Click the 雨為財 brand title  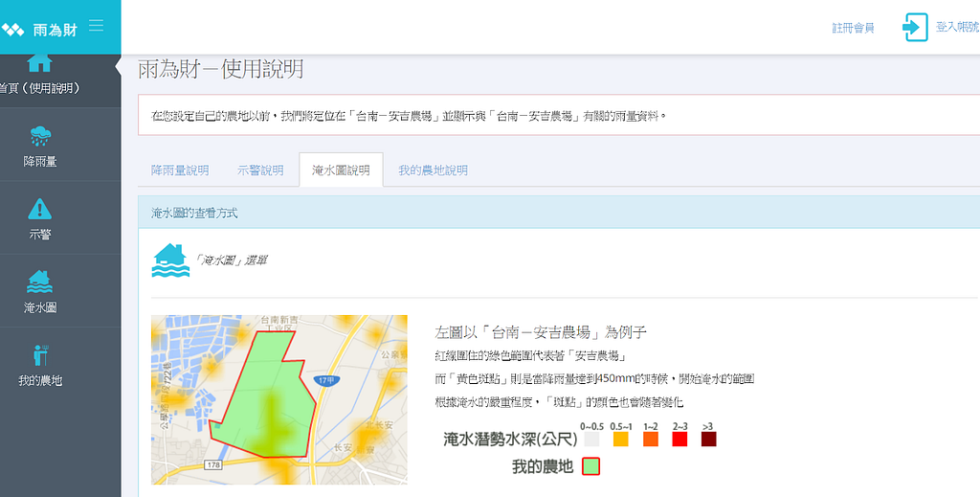tap(56, 30)
